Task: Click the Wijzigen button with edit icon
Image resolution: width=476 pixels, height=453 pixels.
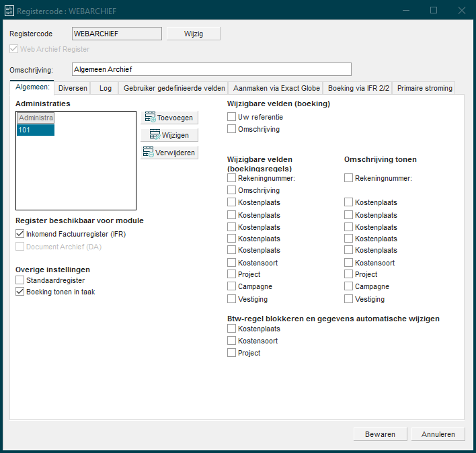Action: click(169, 135)
